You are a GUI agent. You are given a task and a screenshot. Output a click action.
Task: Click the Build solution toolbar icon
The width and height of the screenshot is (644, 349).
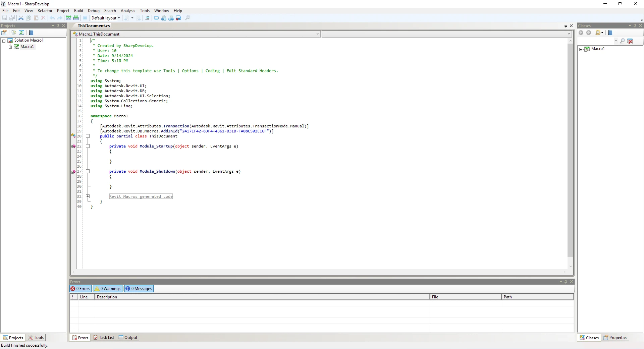69,18
